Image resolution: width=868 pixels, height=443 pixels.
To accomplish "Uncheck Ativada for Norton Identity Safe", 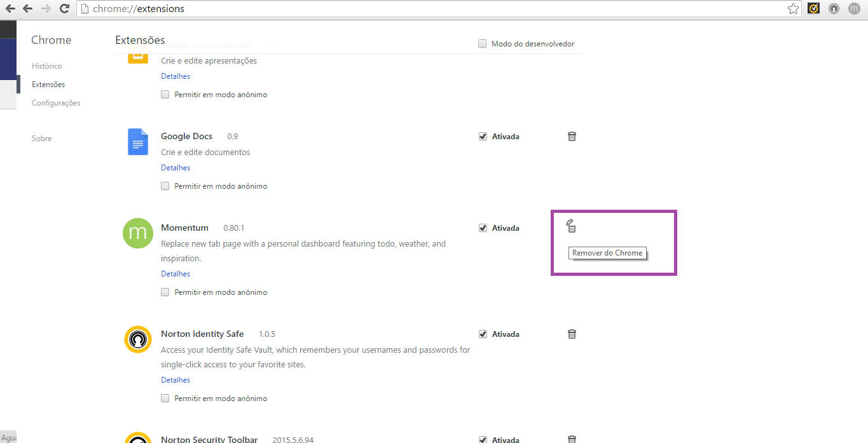I will click(483, 334).
